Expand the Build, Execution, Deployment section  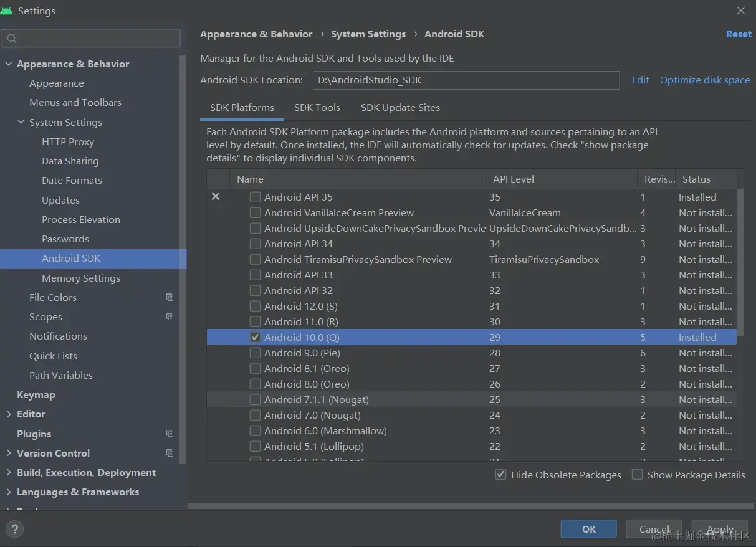[x=9, y=473]
